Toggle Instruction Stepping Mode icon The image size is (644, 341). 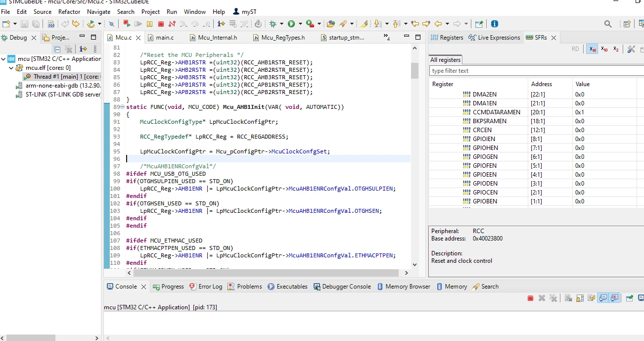click(x=221, y=24)
